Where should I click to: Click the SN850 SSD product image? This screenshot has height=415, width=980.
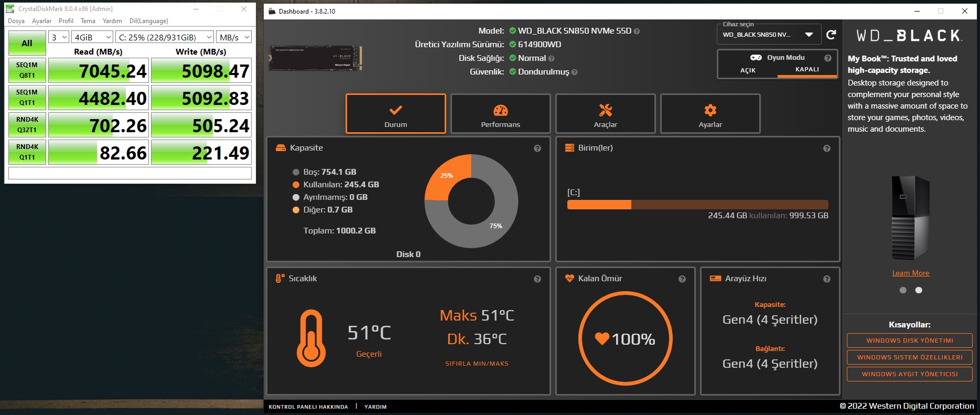coord(316,58)
